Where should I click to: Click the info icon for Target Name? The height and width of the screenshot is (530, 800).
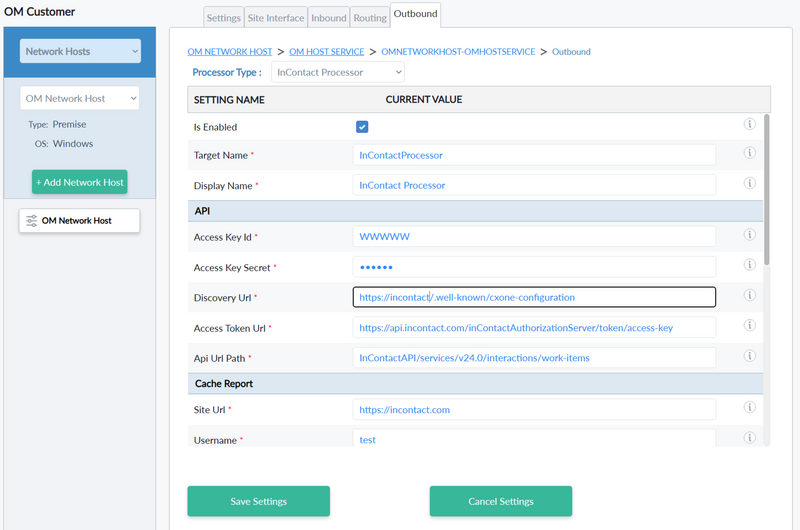click(x=749, y=153)
